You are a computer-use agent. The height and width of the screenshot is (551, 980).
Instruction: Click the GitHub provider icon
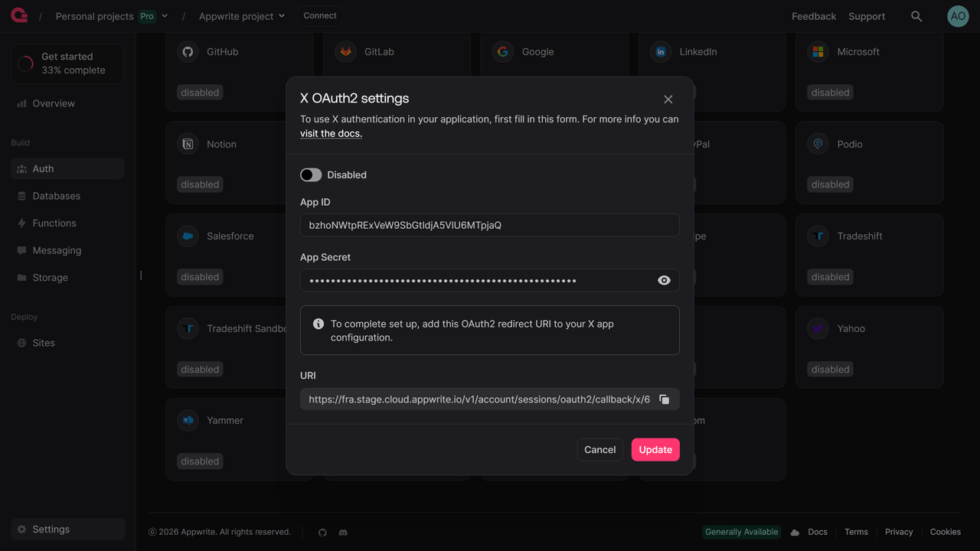coord(188,52)
